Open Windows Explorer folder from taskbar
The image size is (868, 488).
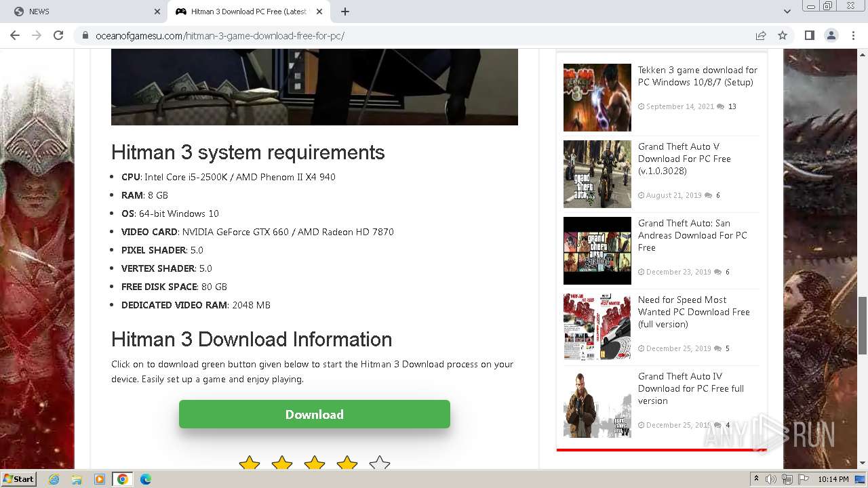coord(77,479)
